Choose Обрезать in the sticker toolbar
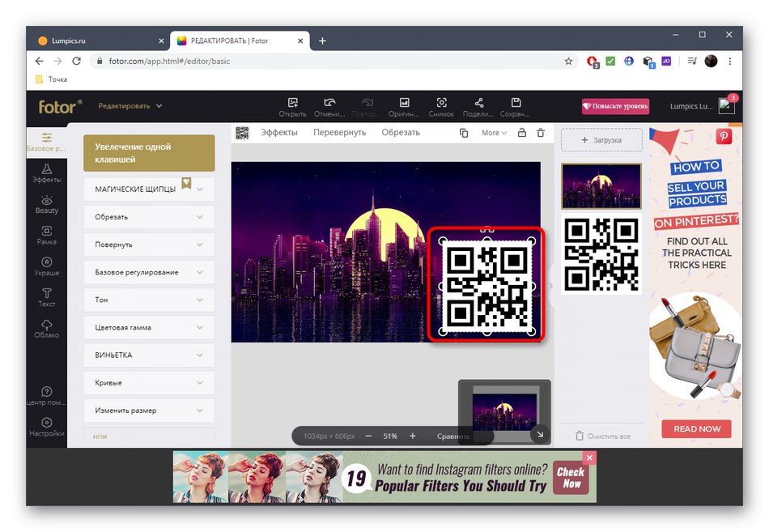This screenshot has width=769, height=532. click(x=401, y=133)
